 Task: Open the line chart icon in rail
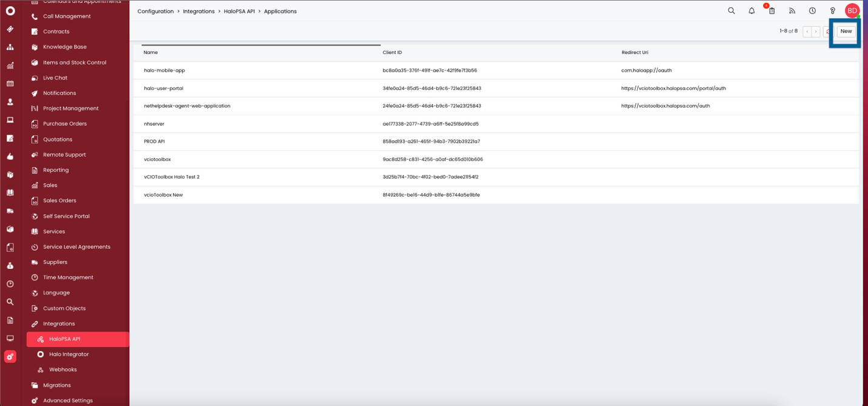pos(10,65)
